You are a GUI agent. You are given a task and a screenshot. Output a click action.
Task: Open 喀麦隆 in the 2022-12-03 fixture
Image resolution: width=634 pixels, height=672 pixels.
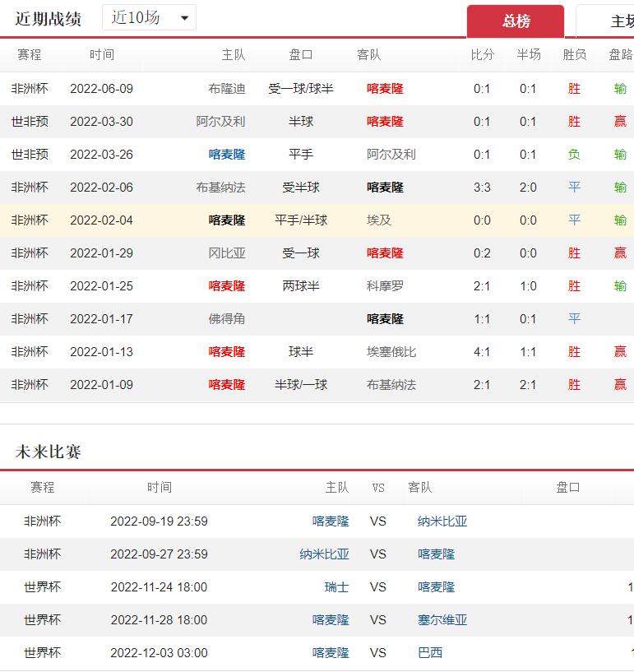(x=331, y=653)
